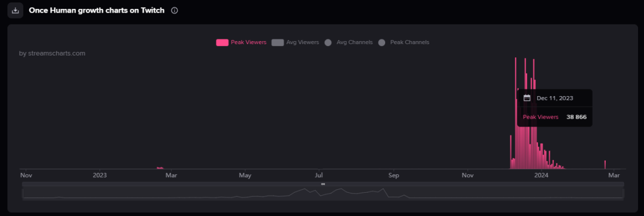644x216 pixels.
Task: Open the info icon beside the title
Action: point(175,11)
